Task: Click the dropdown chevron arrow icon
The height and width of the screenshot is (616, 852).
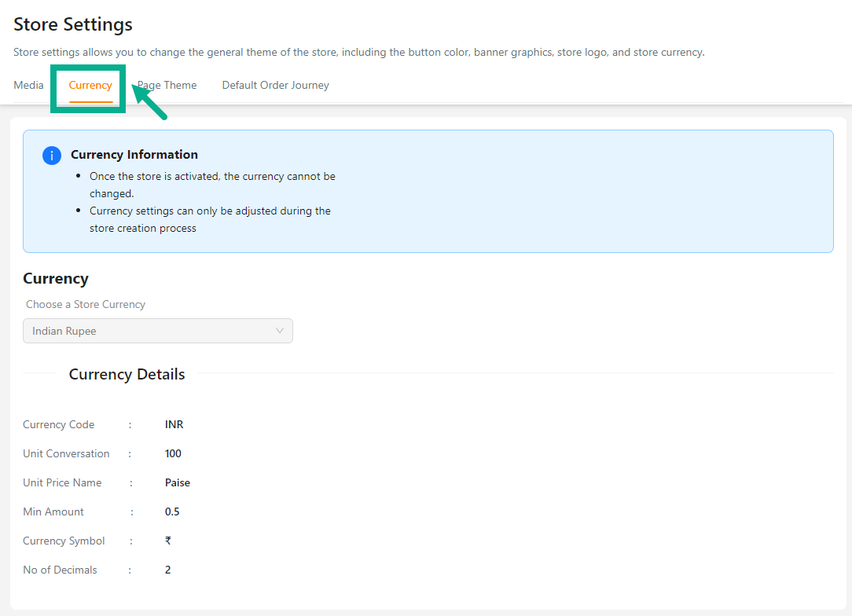Action: click(280, 331)
